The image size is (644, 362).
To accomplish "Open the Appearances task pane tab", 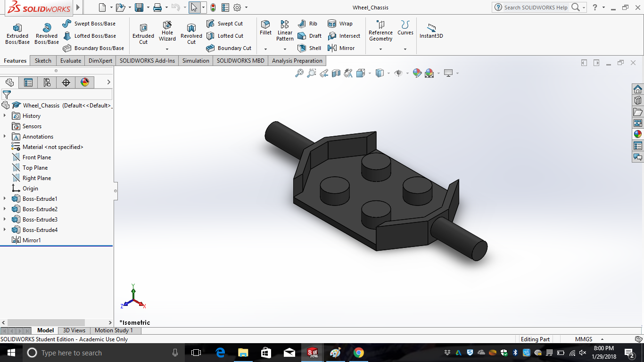I will [638, 134].
